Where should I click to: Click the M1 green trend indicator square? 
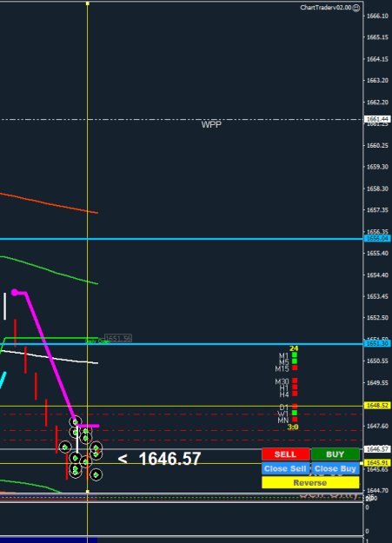295,354
